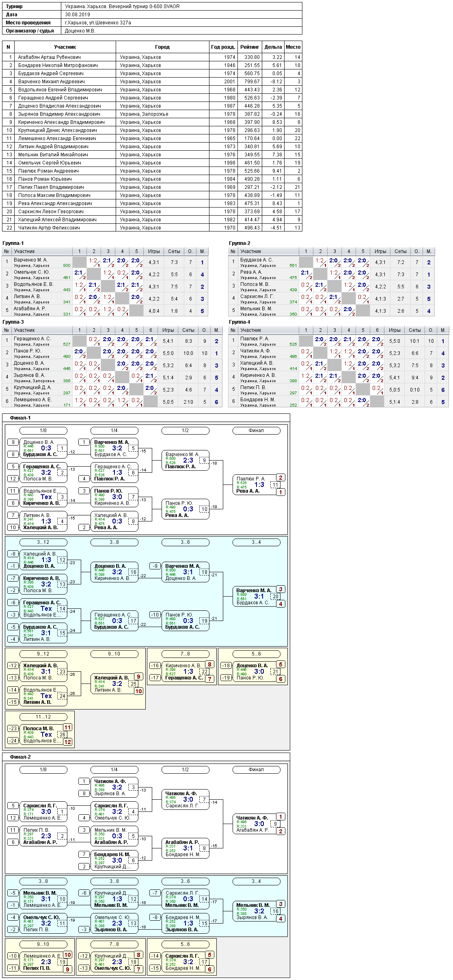Click first-place box beside Рева А. А. in final
Screen dimensions: 453x980
(x=280, y=492)
